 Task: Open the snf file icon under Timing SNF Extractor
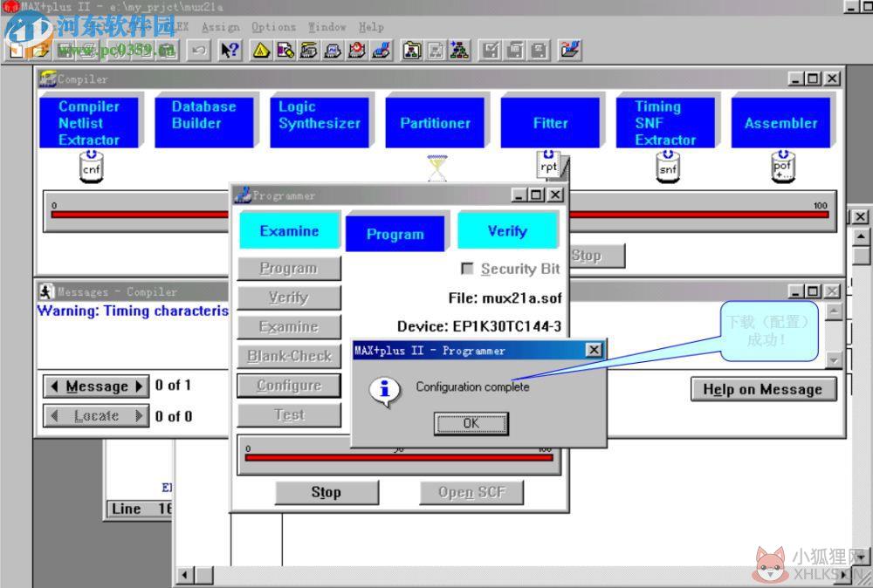point(668,166)
